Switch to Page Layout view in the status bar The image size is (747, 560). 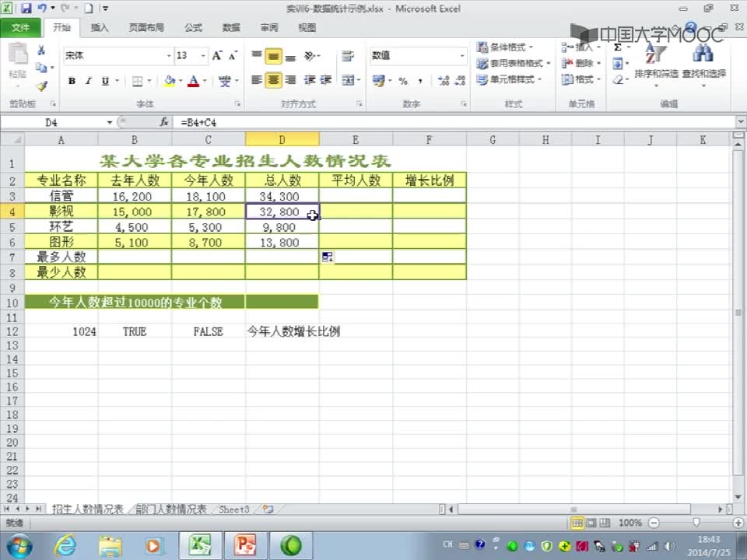591,523
